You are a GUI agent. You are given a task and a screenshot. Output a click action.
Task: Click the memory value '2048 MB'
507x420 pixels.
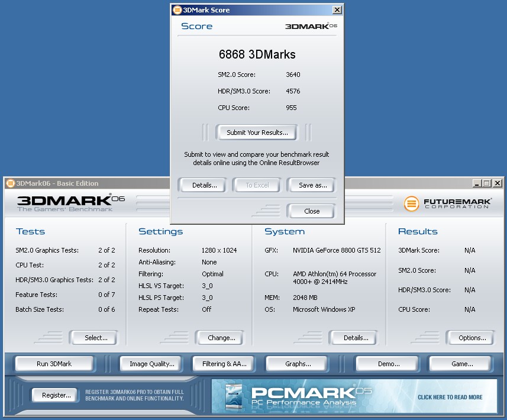[x=305, y=298]
